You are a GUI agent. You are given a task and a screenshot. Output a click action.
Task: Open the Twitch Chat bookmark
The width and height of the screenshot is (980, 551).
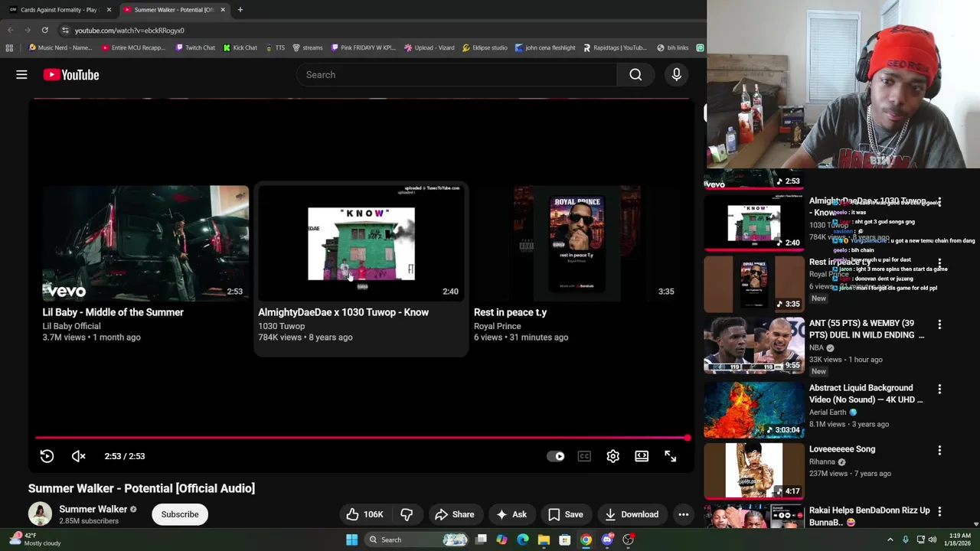click(195, 47)
